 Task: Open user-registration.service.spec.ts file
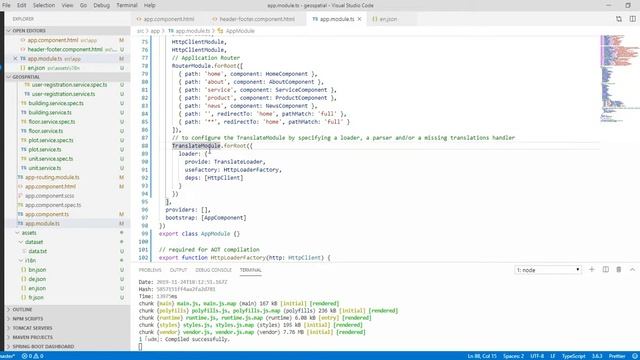click(69, 85)
